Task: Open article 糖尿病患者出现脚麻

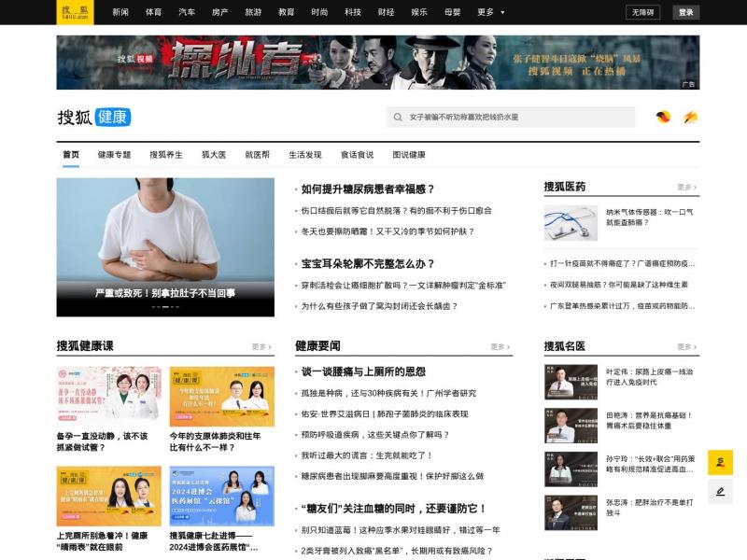Action: coord(392,476)
